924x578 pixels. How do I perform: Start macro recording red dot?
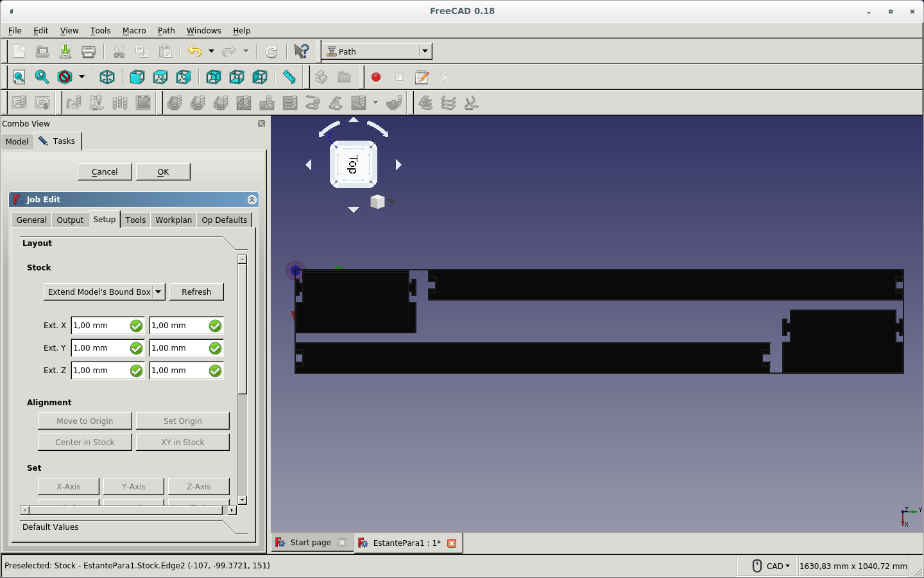376,77
